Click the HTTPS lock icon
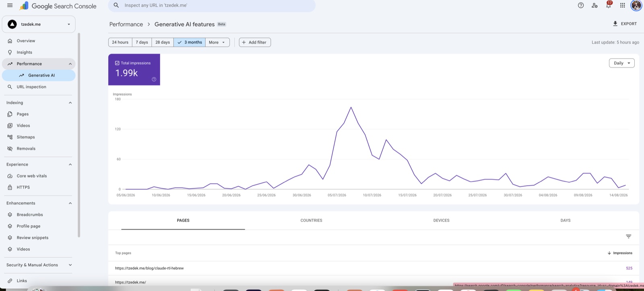Screen dimensions: 644x291 click(10, 187)
